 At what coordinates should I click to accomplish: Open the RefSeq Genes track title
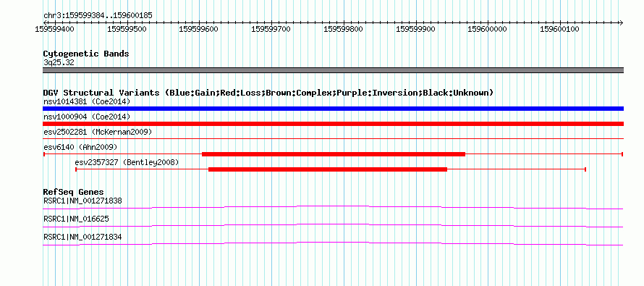point(74,193)
